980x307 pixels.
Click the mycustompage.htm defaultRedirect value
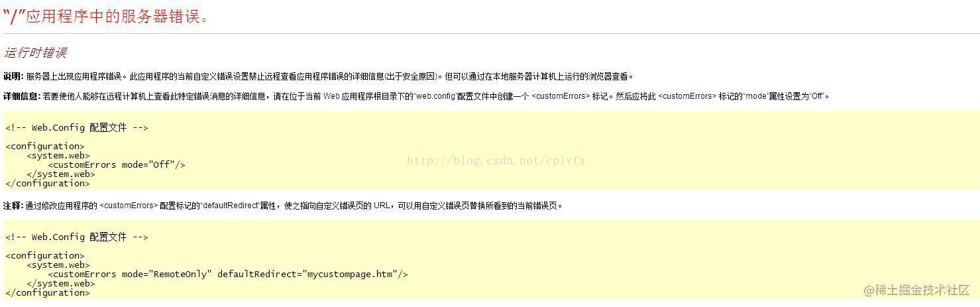(x=351, y=275)
